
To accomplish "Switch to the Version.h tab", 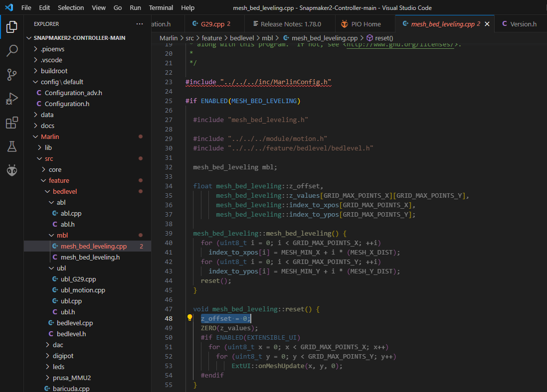I will pyautogui.click(x=521, y=24).
